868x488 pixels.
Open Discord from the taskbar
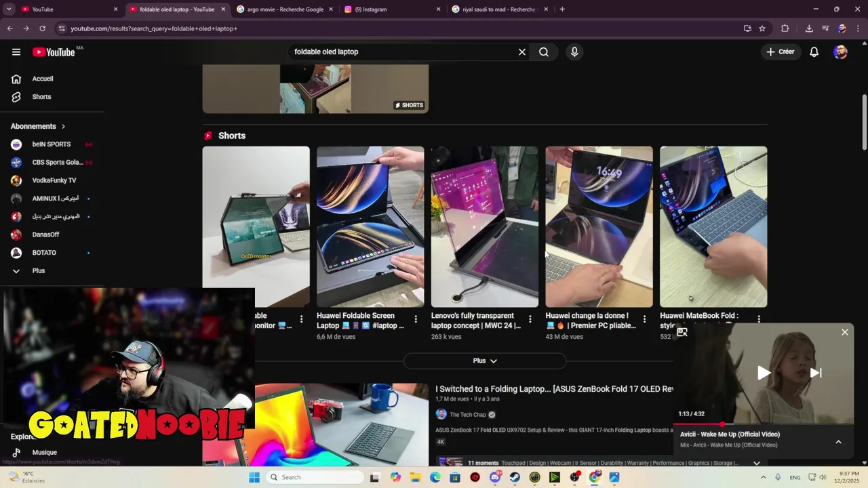495,477
